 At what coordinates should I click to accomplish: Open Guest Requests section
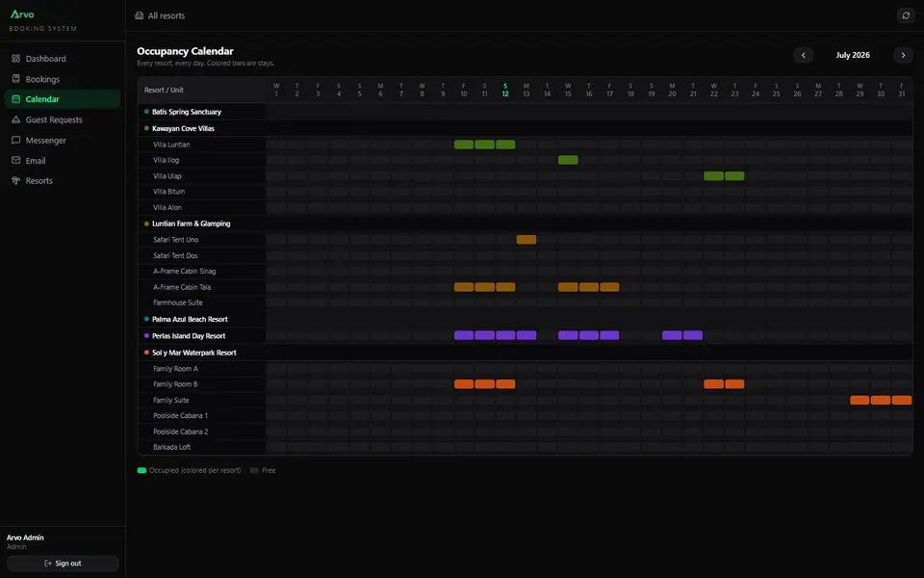[x=62, y=119]
